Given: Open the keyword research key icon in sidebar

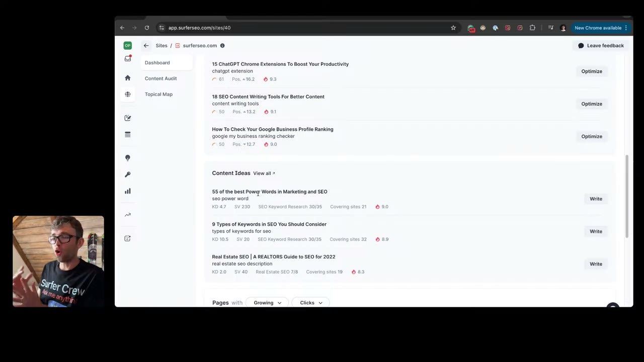Looking at the screenshot, I should click(128, 174).
